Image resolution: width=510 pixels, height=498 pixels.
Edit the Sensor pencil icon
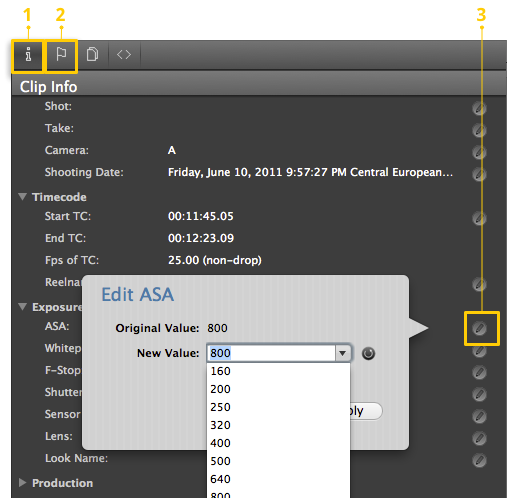(479, 416)
